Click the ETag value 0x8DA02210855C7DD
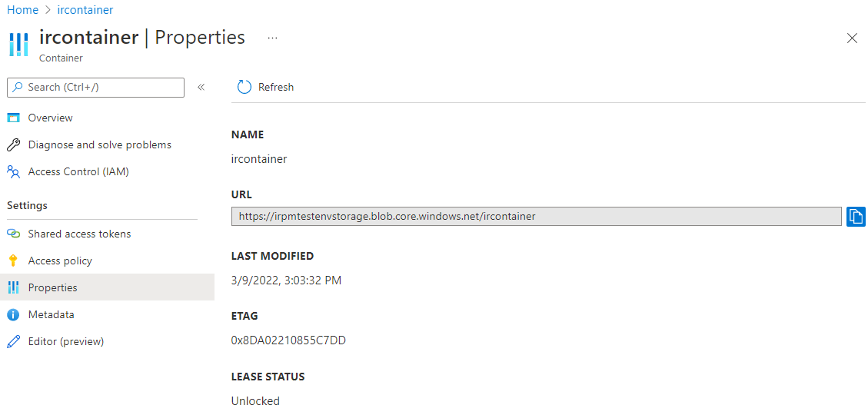This screenshot has height=405, width=868. 288,340
